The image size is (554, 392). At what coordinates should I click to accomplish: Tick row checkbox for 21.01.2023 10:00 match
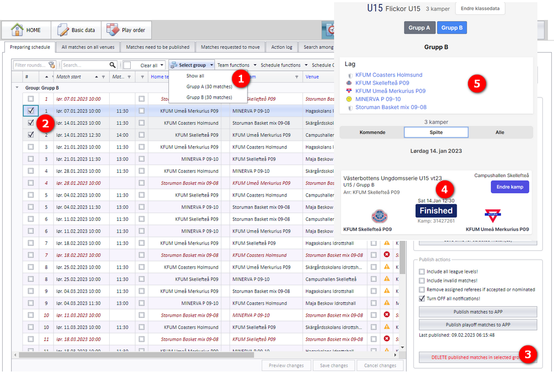pos(30,147)
